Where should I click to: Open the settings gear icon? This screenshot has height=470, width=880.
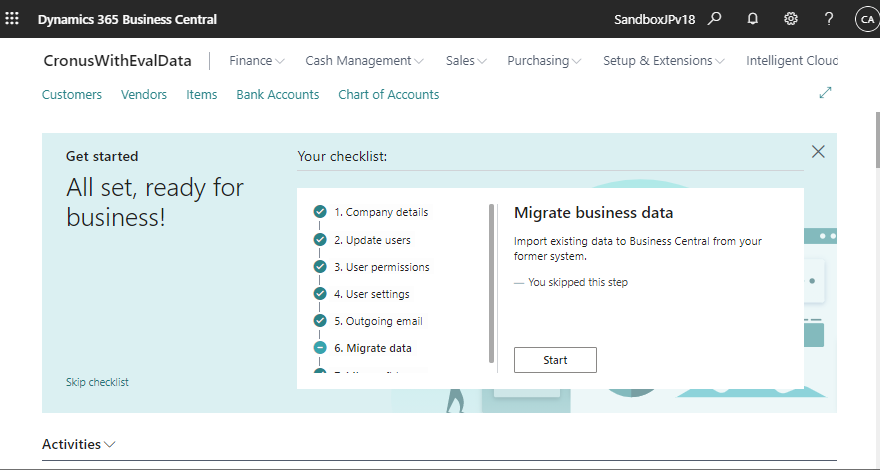[x=791, y=19]
